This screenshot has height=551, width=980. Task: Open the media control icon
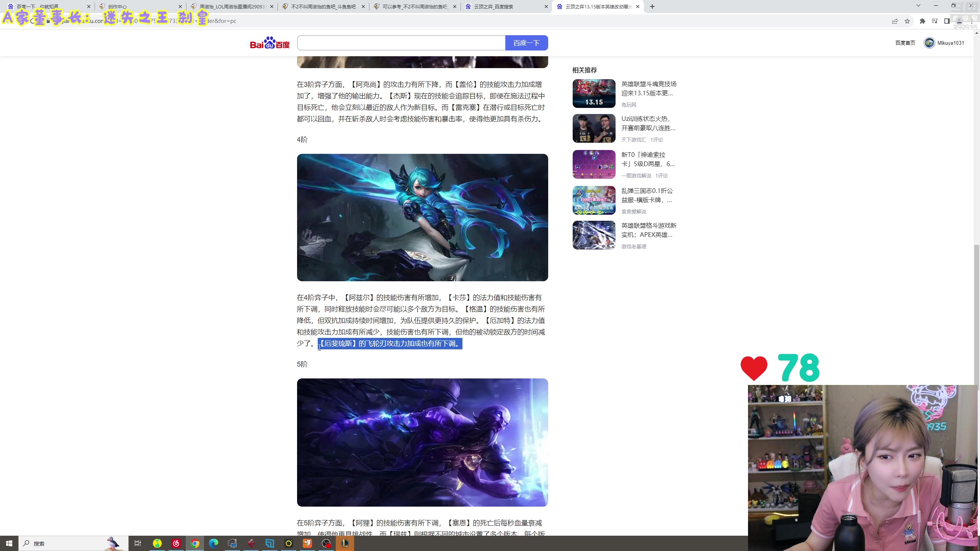935,21
